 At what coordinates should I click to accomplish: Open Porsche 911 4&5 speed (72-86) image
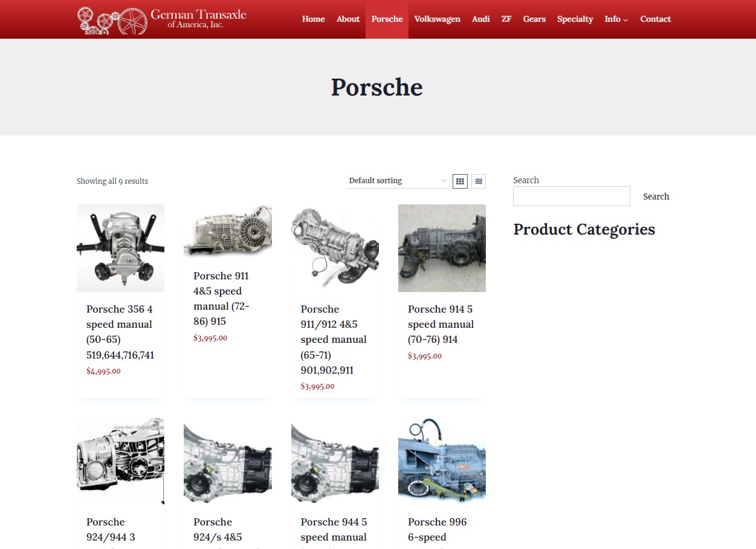[x=228, y=232]
